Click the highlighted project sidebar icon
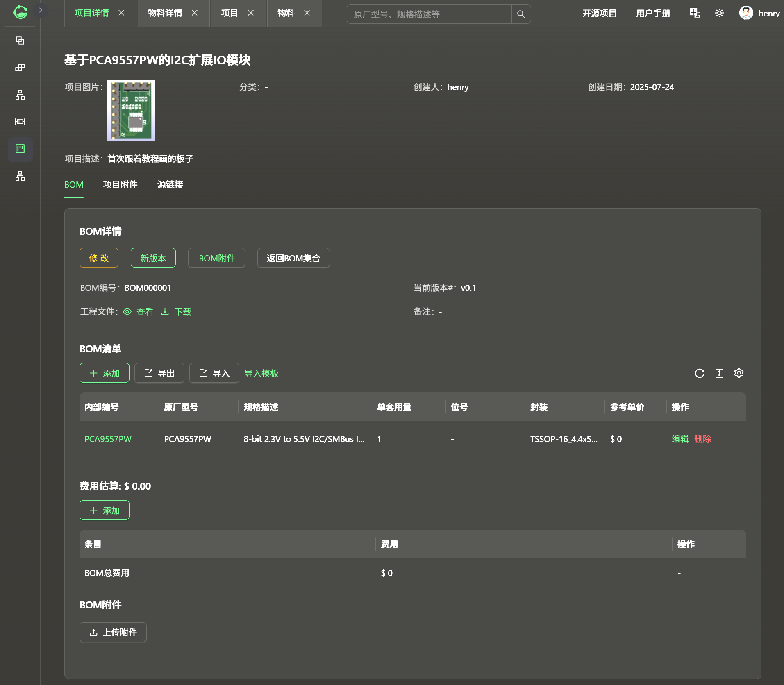 20,149
